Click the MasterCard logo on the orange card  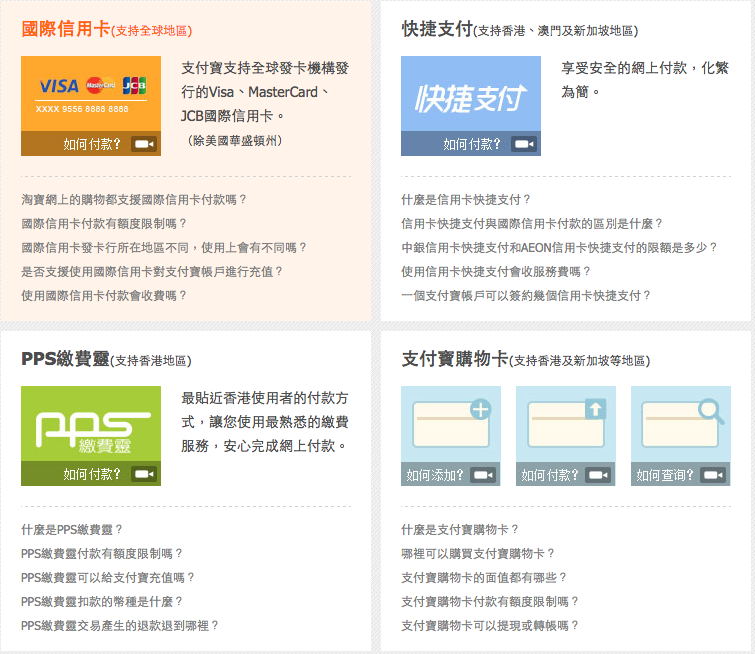(101, 85)
